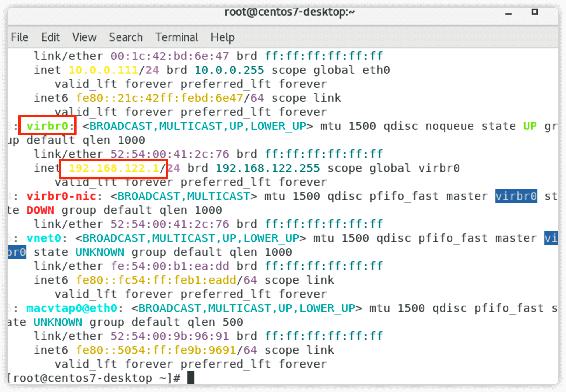
Task: Click the UNKNOWN state on vnet0 line
Action: [x=100, y=252]
